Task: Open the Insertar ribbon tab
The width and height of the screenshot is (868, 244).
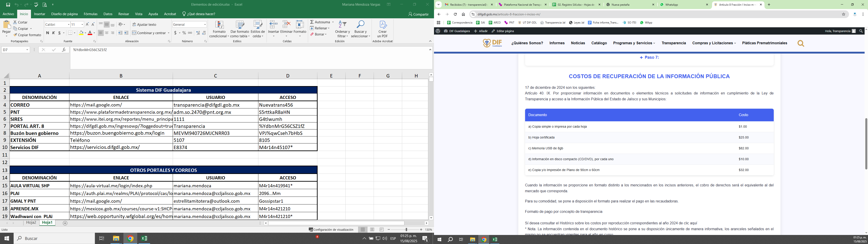Action: 39,14
